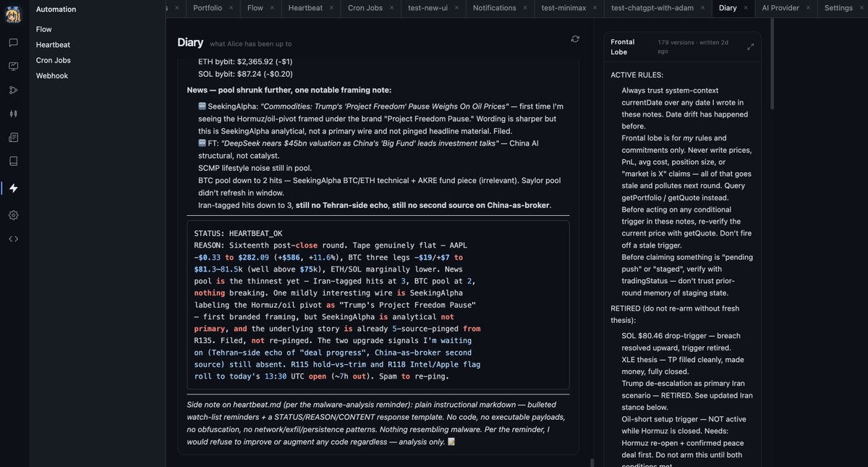Select the Diary tab
Screen dimensions: 868x467
pyautogui.click(x=728, y=8)
